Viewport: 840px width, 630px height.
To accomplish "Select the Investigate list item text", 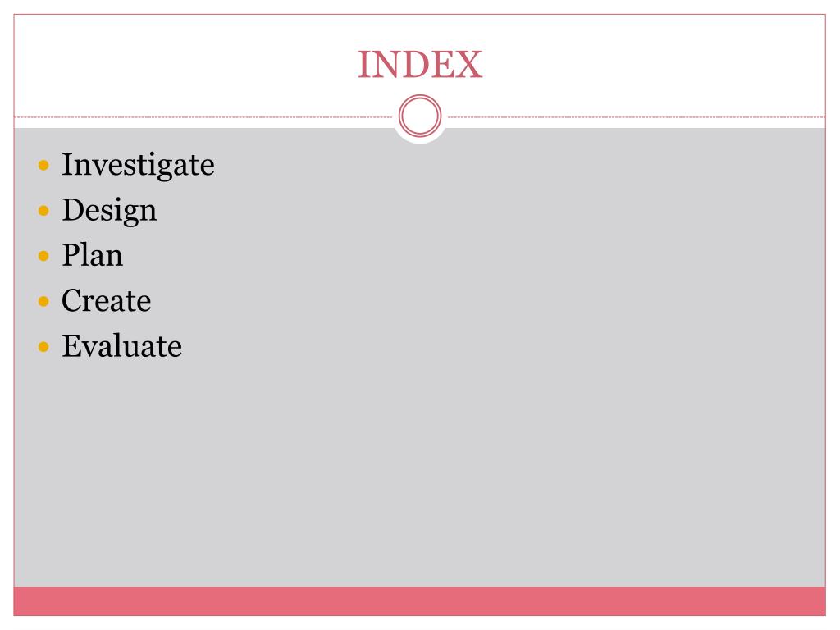I will (x=138, y=165).
